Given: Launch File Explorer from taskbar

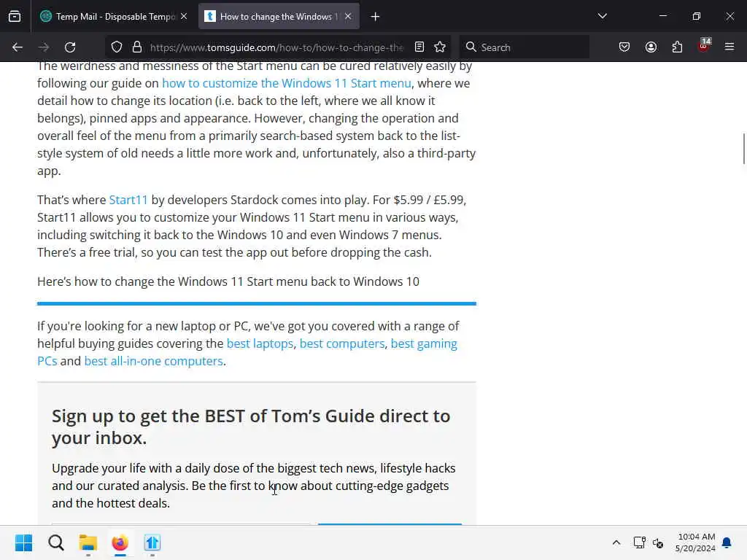Looking at the screenshot, I should (88, 542).
